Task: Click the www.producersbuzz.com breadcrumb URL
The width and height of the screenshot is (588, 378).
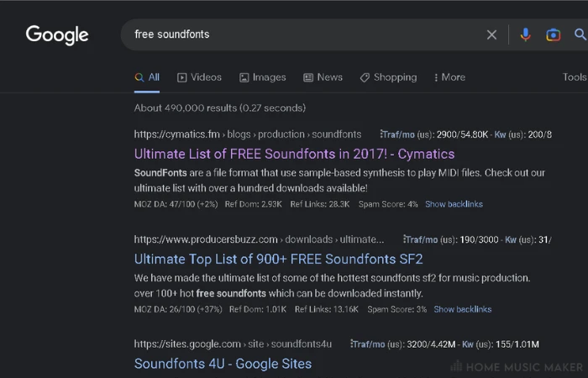Action: [x=259, y=239]
